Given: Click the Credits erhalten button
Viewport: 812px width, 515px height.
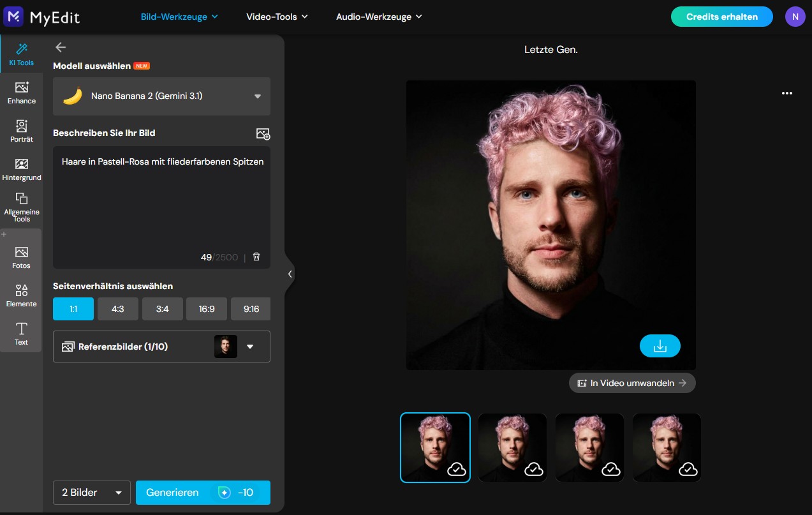Looking at the screenshot, I should pyautogui.click(x=721, y=17).
